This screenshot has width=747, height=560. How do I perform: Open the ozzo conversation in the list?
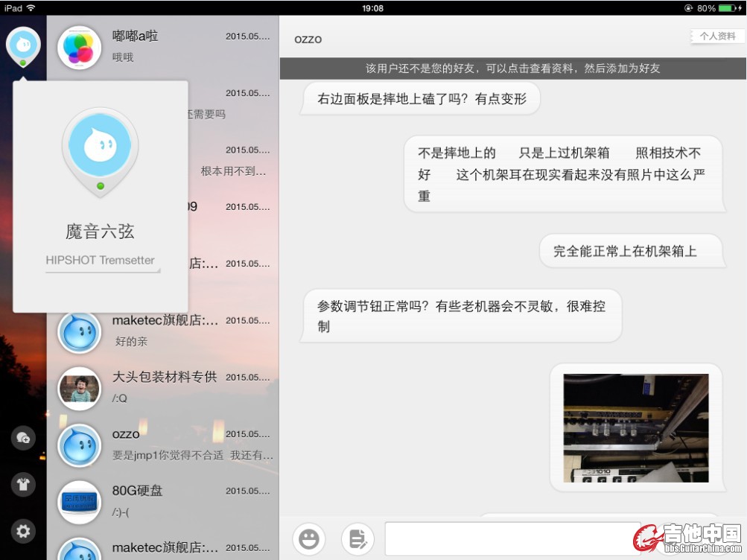pyautogui.click(x=163, y=445)
